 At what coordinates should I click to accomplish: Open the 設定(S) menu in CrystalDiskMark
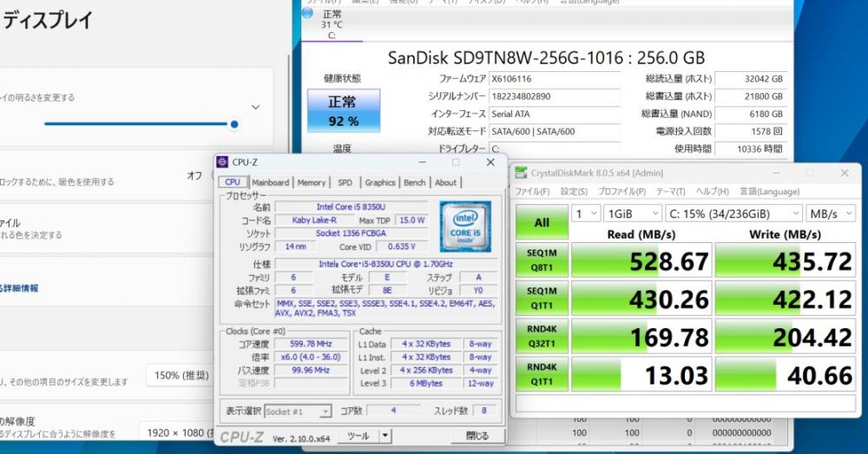574,192
